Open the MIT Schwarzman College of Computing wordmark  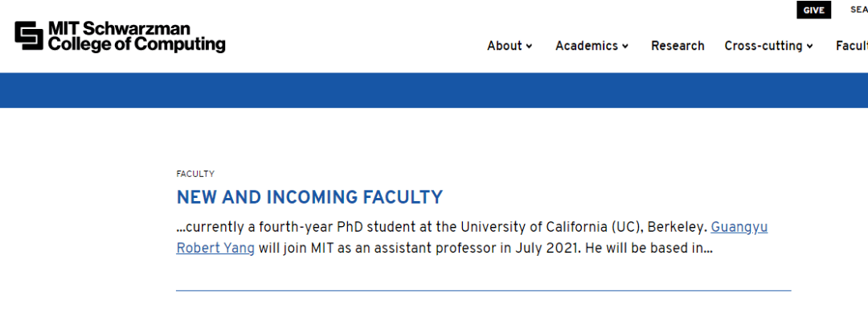click(137, 37)
